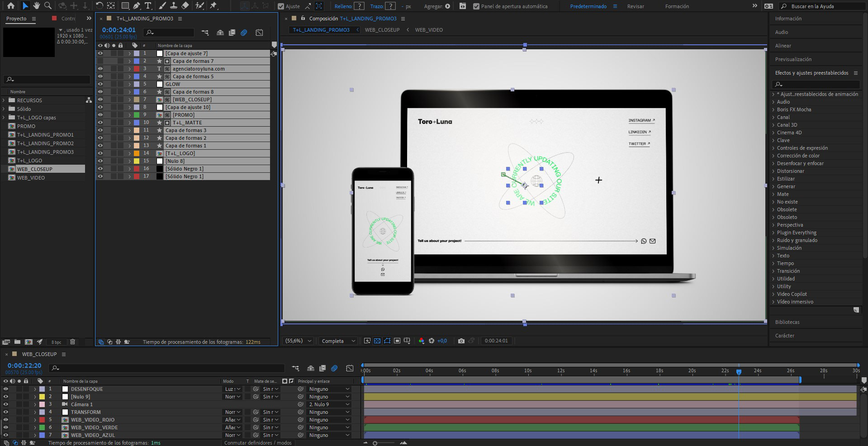The width and height of the screenshot is (868, 446).
Task: Create a new folder in Project panel
Action: pos(17,342)
